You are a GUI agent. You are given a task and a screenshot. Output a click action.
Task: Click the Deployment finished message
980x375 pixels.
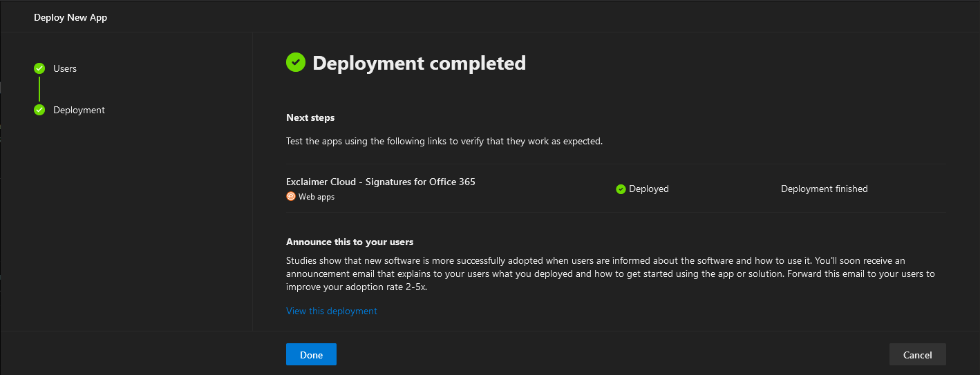point(824,189)
